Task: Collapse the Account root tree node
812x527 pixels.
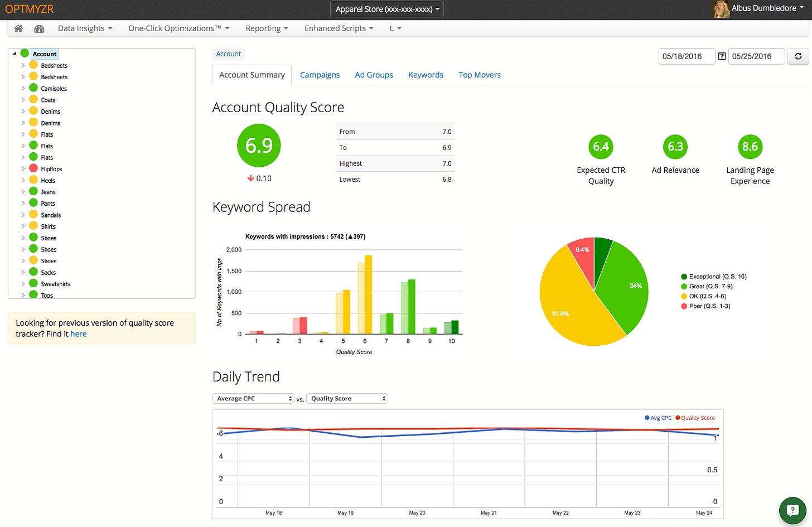Action: click(x=14, y=54)
